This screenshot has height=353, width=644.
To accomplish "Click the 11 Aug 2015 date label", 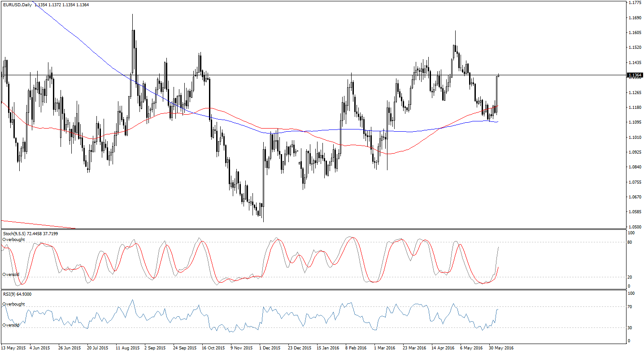I will [127, 348].
